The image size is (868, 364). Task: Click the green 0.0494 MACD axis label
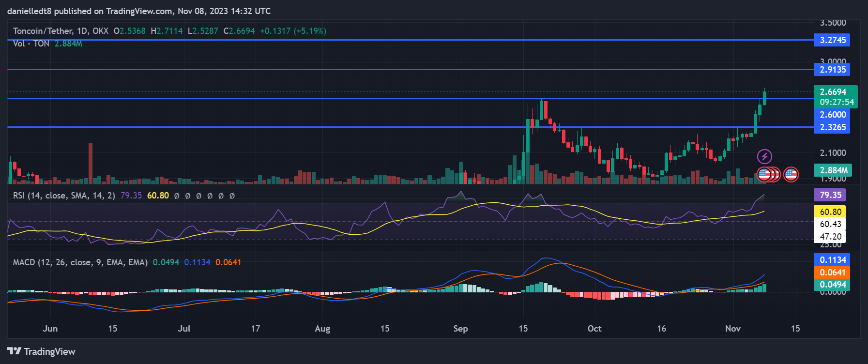[x=833, y=285]
